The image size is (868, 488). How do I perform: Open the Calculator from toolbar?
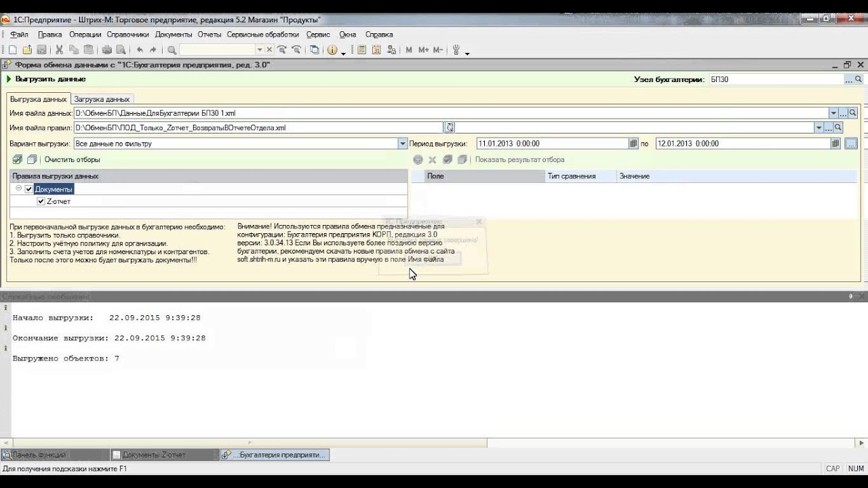(361, 49)
